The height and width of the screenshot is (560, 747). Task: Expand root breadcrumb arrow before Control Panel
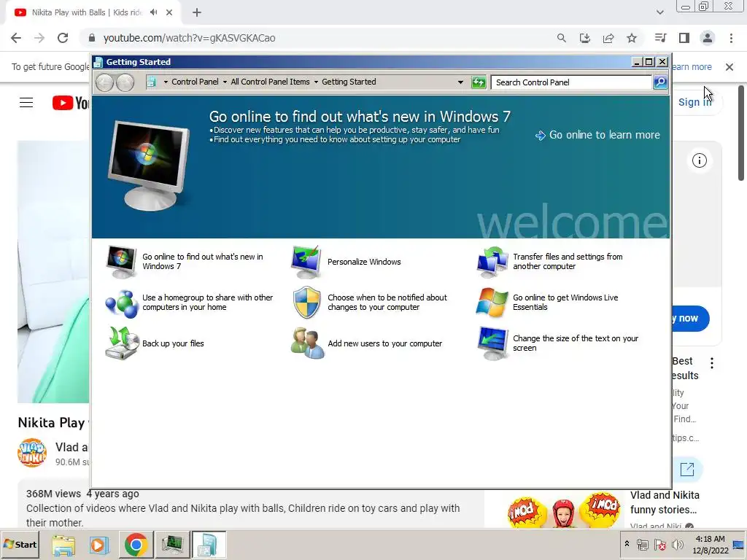(x=166, y=82)
